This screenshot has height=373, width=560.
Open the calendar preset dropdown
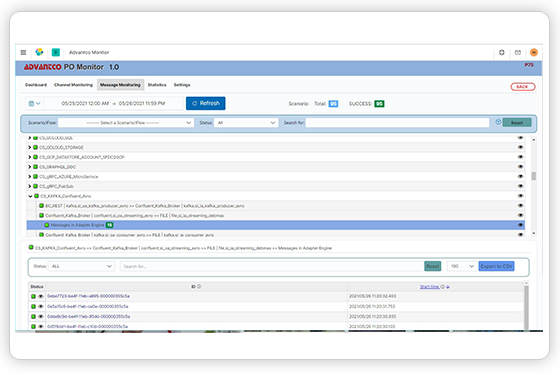pos(34,104)
